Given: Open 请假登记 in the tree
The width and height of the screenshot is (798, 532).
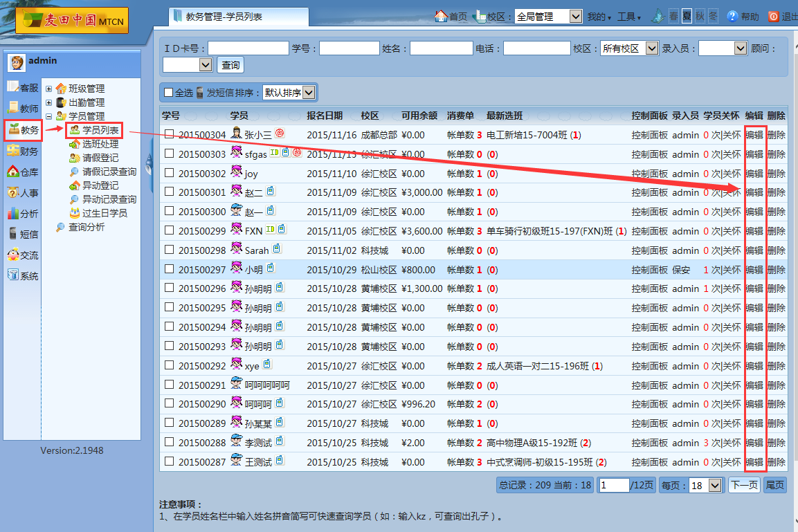Looking at the screenshot, I should (x=100, y=158).
